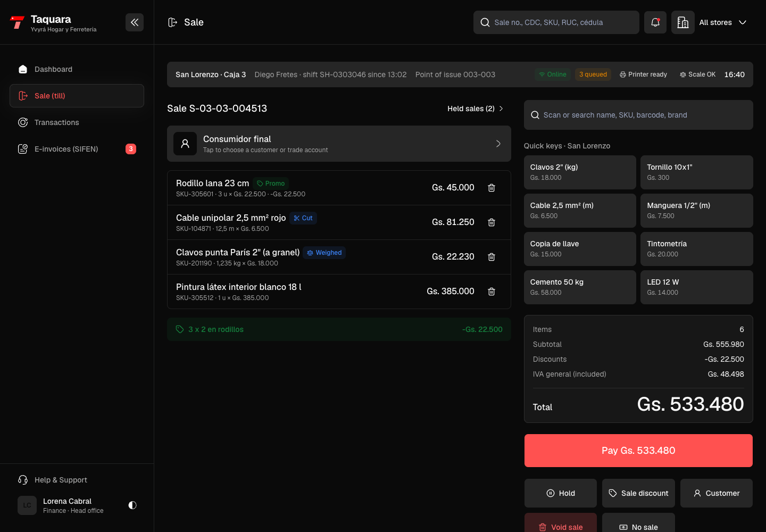Add LED 12 W quick key
Screen dimensions: 766x532
click(x=697, y=287)
